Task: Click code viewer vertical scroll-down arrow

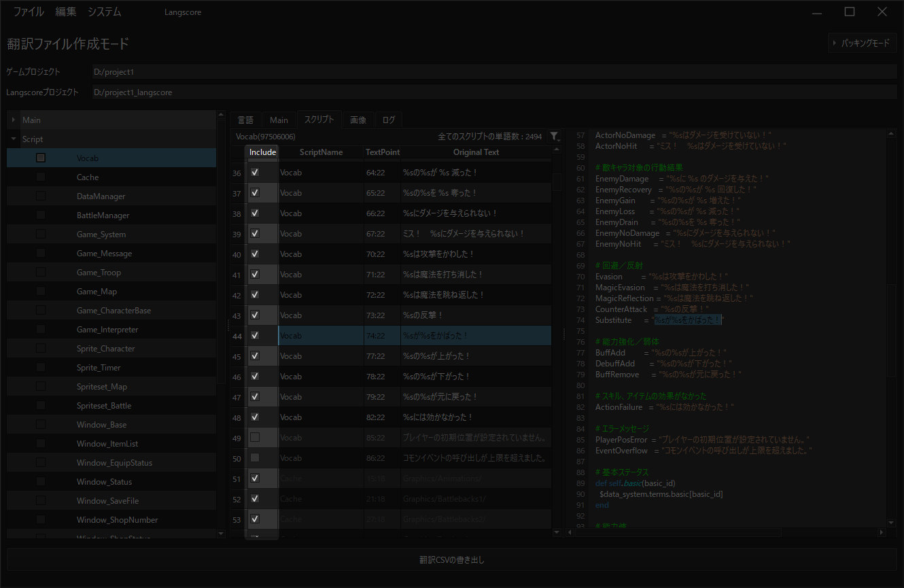Action: pos(892,523)
